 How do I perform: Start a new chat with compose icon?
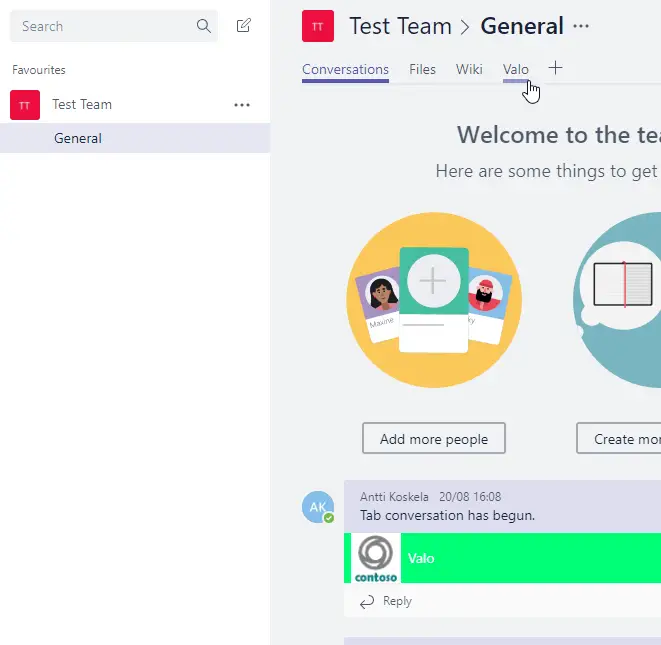click(x=244, y=26)
